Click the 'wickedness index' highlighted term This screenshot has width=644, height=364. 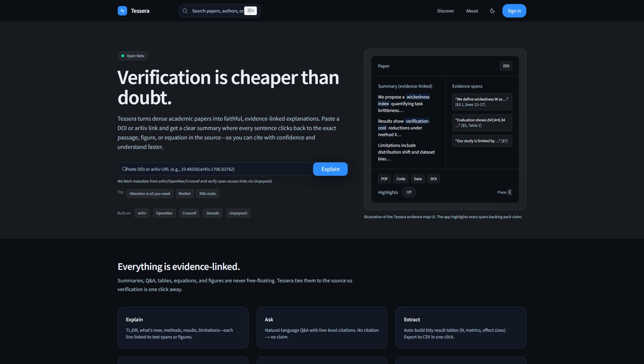click(418, 97)
